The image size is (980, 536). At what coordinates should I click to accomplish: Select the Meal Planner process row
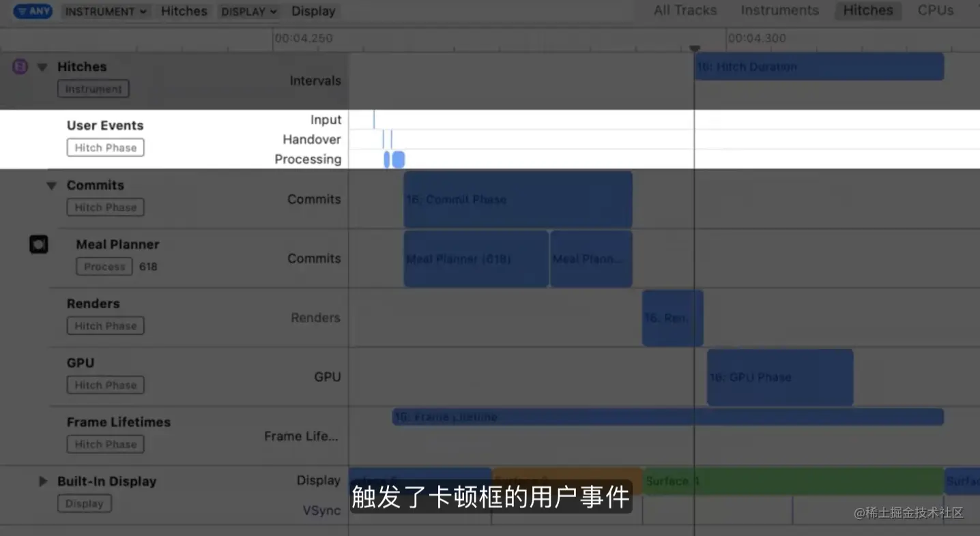point(490,258)
